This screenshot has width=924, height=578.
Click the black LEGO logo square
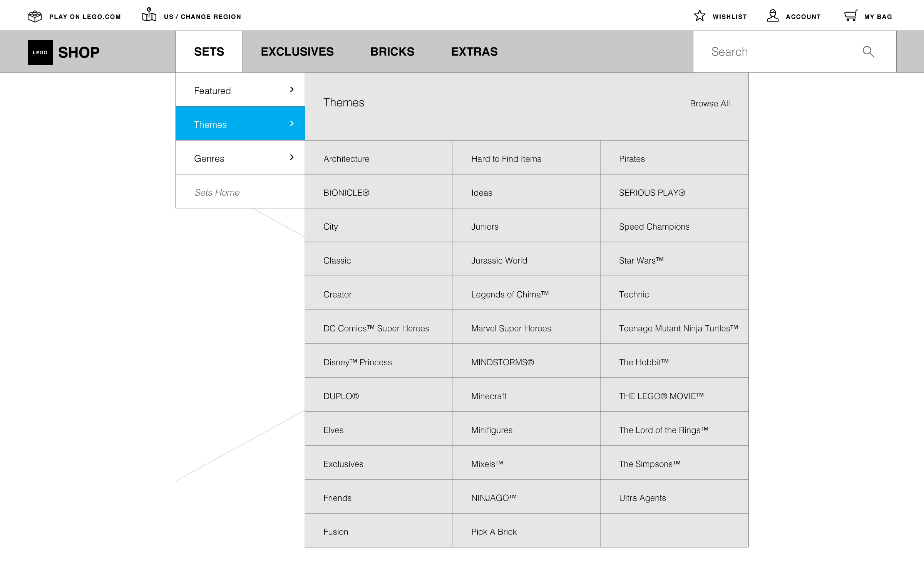pyautogui.click(x=40, y=52)
